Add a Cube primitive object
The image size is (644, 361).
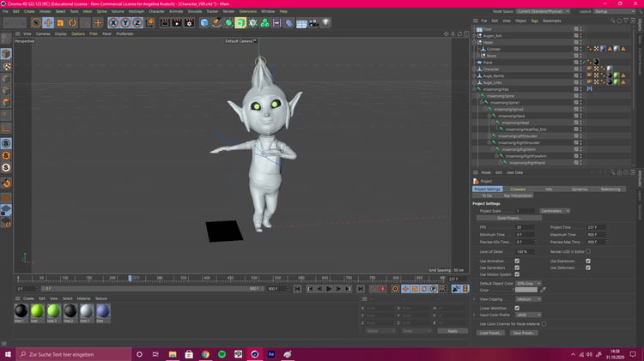pos(204,23)
